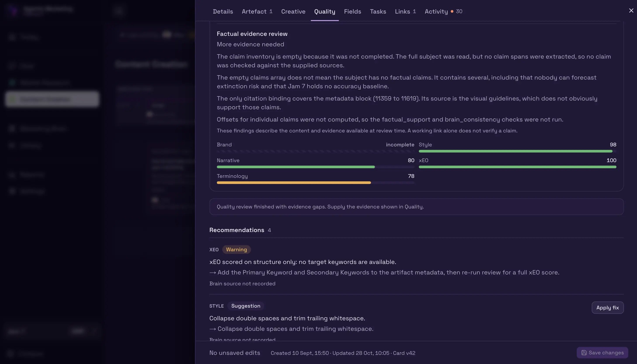Click the 'More evidence needed' status text
Viewport: 637px width, 364px height.
tap(250, 44)
